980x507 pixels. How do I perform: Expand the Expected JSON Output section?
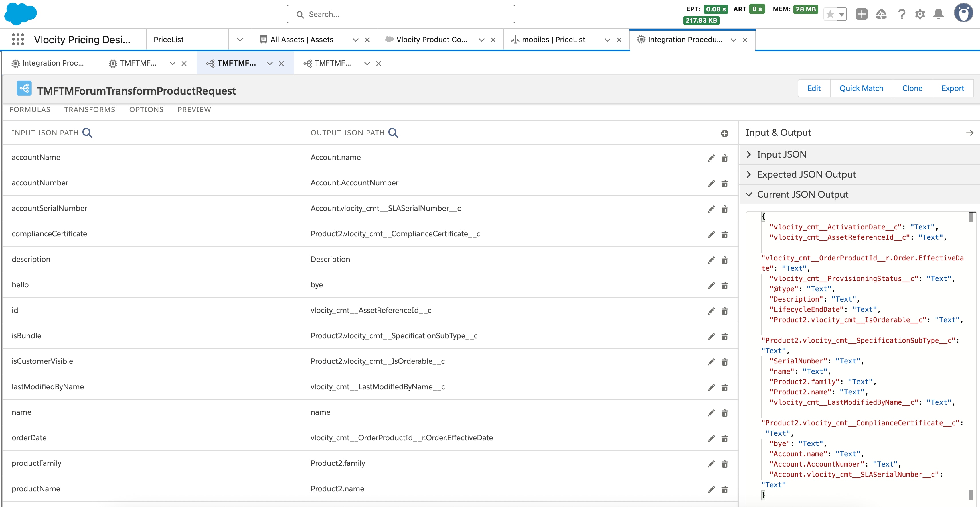[x=749, y=174]
